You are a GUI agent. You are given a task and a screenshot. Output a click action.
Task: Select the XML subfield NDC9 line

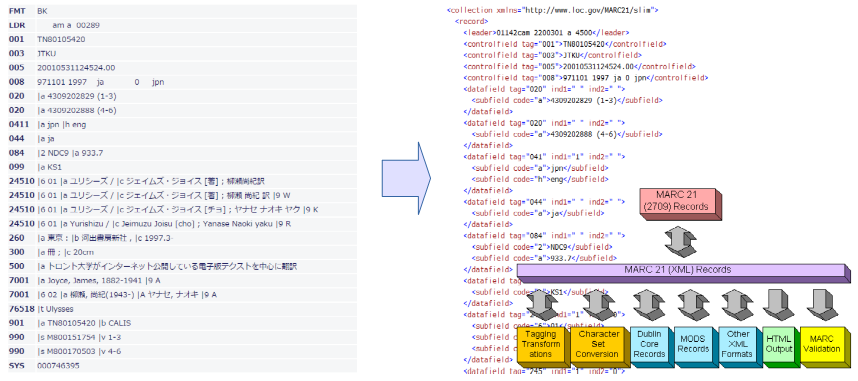[541, 247]
